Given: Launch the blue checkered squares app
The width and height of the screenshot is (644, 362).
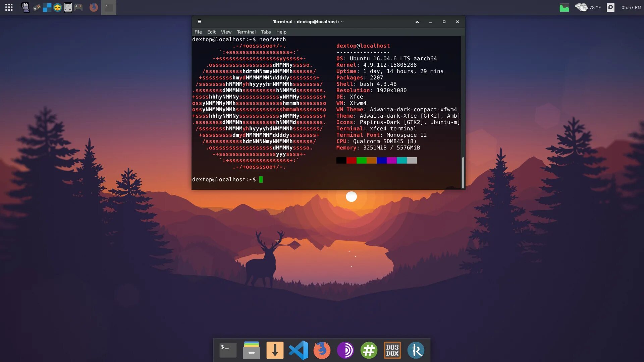Looking at the screenshot, I should [47, 7].
